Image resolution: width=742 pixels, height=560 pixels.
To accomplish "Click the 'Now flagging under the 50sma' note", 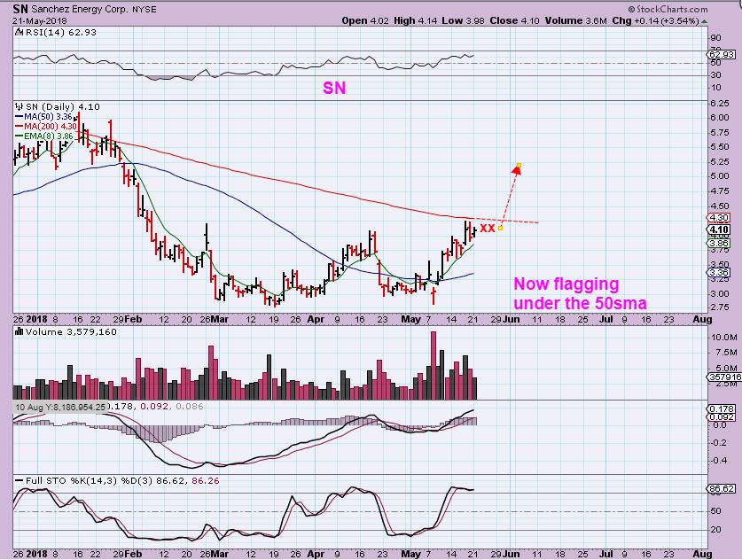I will (x=580, y=293).
